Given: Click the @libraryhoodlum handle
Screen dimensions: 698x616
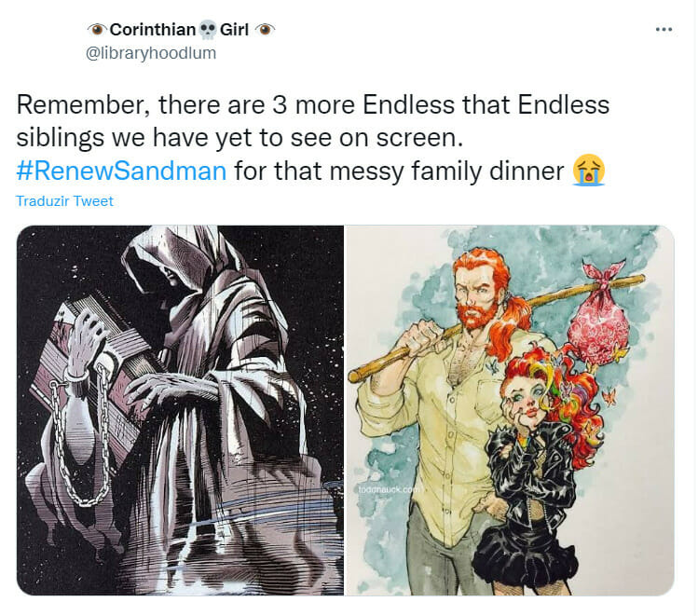Looking at the screenshot, I should click(151, 53).
